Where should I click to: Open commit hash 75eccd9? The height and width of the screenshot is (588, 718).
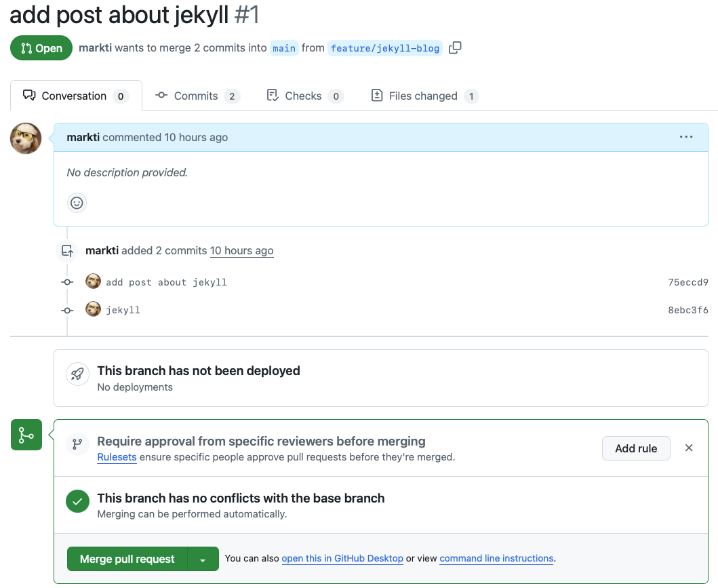[x=687, y=282]
